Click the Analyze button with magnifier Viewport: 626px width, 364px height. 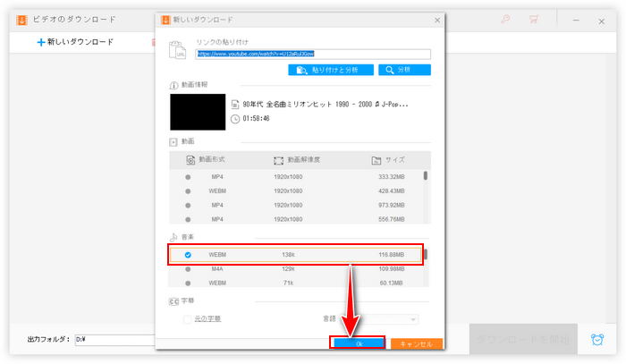click(x=404, y=70)
